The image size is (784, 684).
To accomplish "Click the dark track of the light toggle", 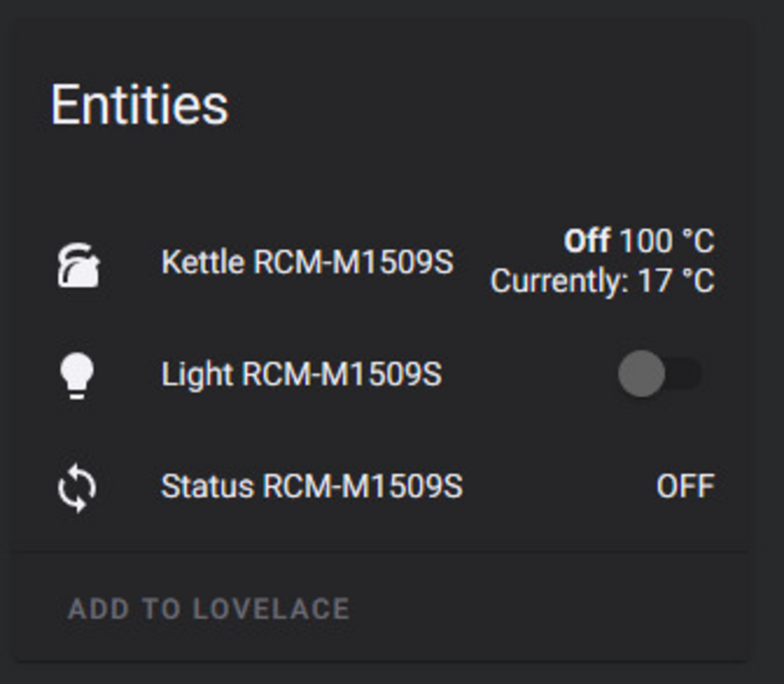I will pyautogui.click(x=684, y=373).
